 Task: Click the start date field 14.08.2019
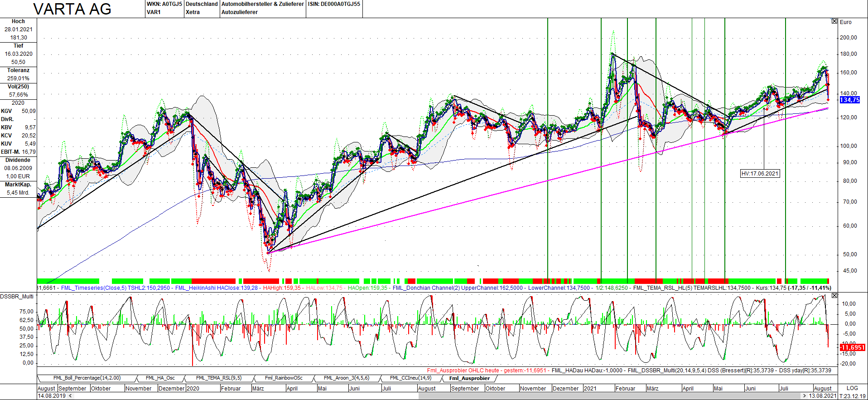[x=52, y=396]
